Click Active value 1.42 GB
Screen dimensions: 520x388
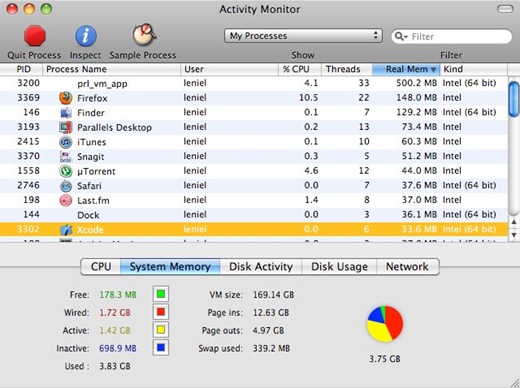(x=115, y=330)
